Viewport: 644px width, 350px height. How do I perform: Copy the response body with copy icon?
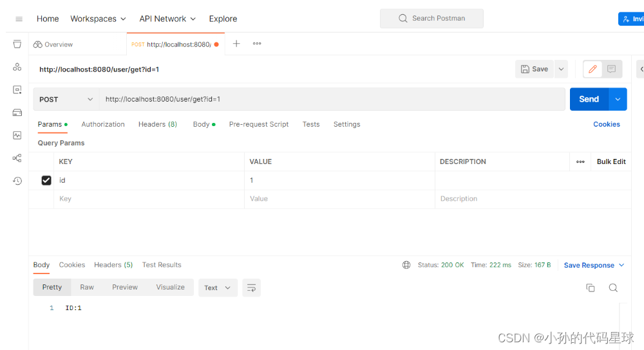590,288
